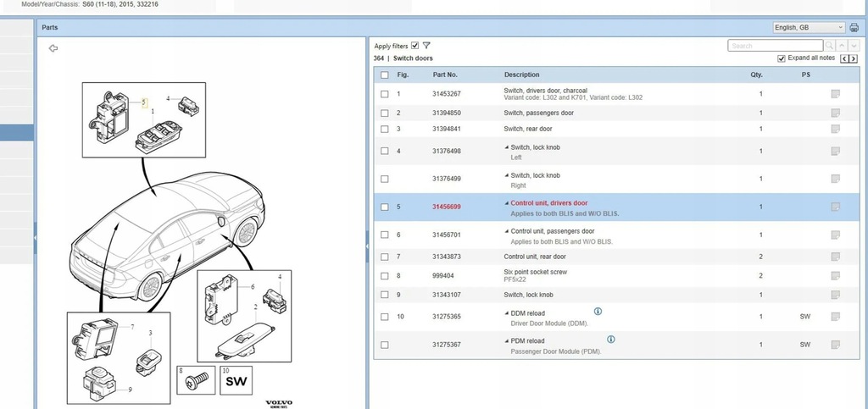Open note icon for part 31456699
Screen dimensions: 868x409
[835, 207]
